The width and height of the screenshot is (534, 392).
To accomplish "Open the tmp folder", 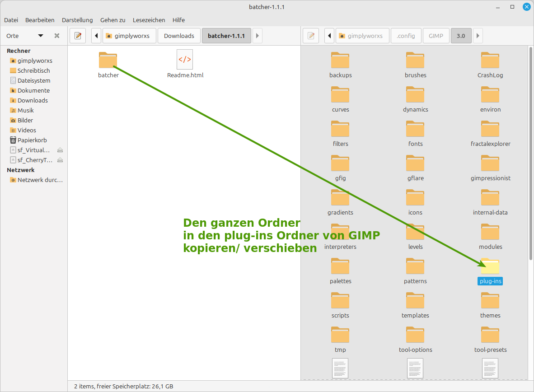I will 340,335.
